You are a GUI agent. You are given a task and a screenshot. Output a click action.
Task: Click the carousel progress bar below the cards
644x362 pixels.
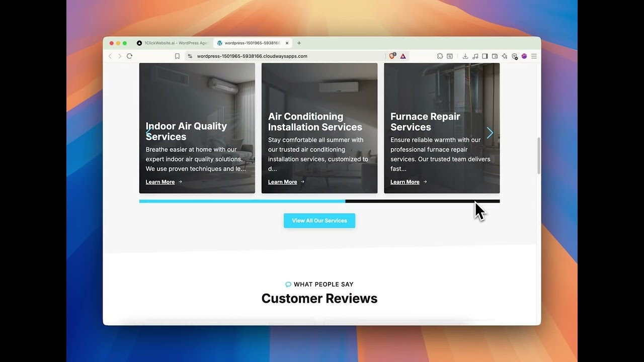[319, 201]
